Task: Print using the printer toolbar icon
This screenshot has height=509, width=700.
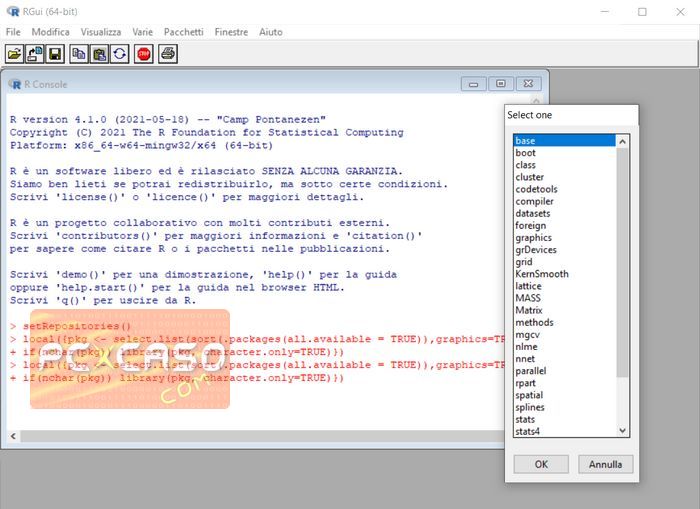Action: [168, 54]
